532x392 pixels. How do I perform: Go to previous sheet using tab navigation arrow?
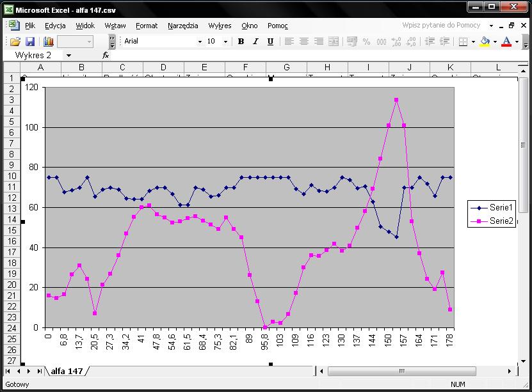click(19, 371)
